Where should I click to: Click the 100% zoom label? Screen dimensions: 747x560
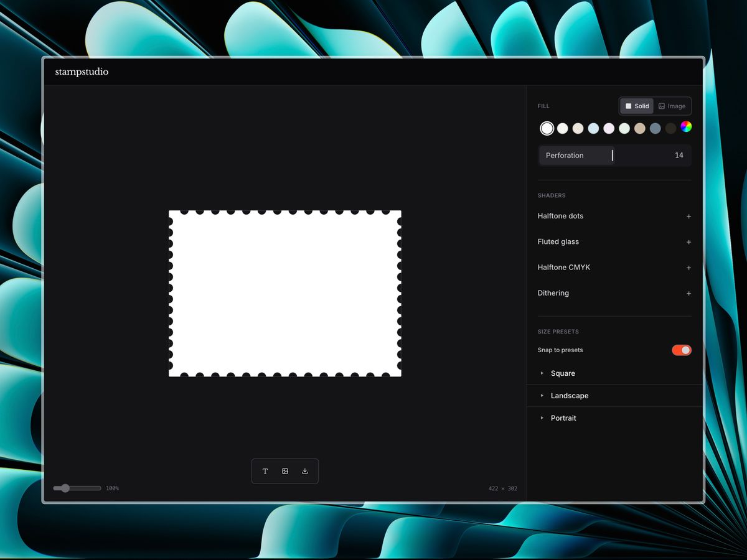[x=112, y=488]
